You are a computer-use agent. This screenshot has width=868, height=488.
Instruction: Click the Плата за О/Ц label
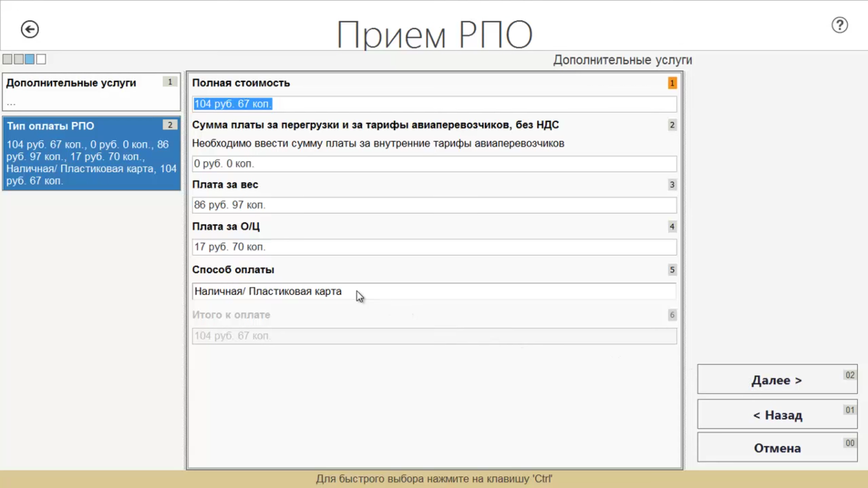click(x=226, y=227)
